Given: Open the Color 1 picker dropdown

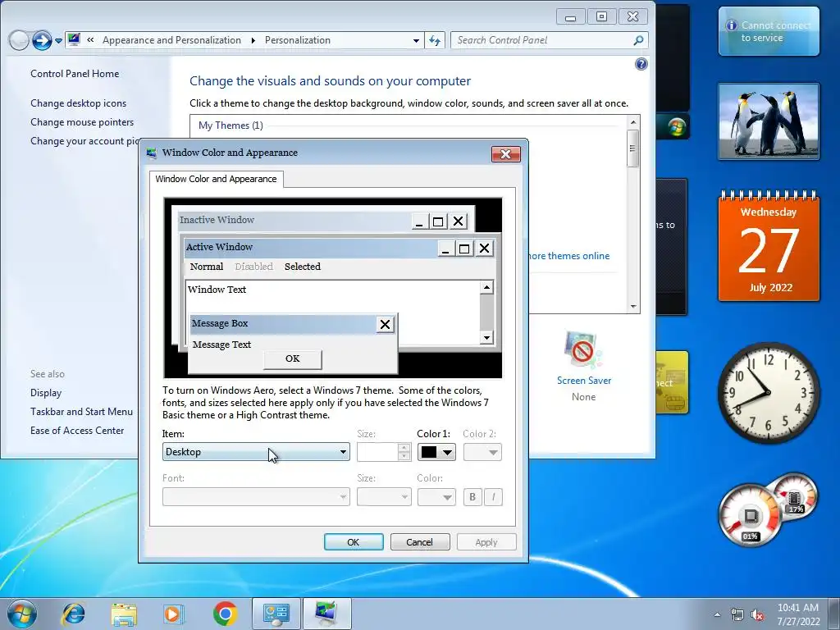Looking at the screenshot, I should (x=436, y=452).
